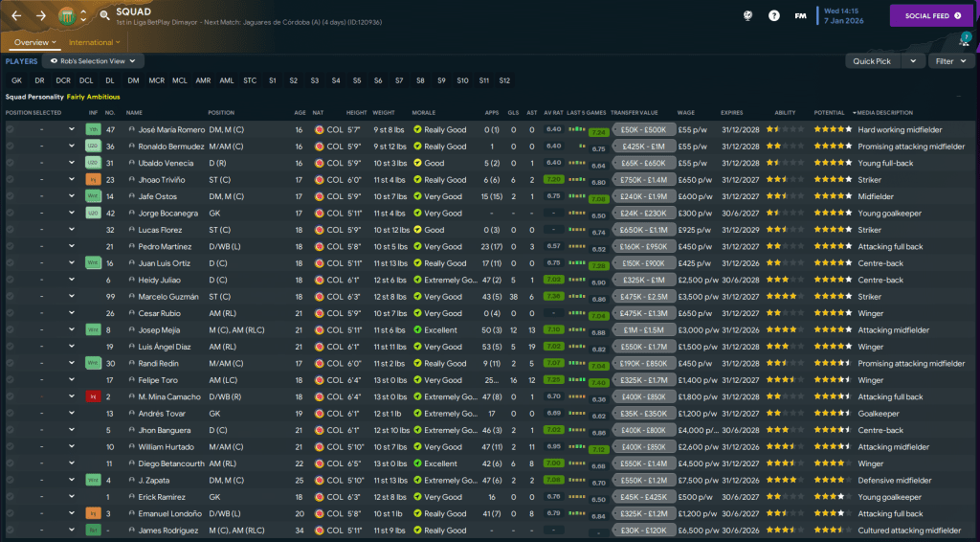Open the Overview tab menu
Viewport: 980px width, 542px height.
tap(35, 42)
